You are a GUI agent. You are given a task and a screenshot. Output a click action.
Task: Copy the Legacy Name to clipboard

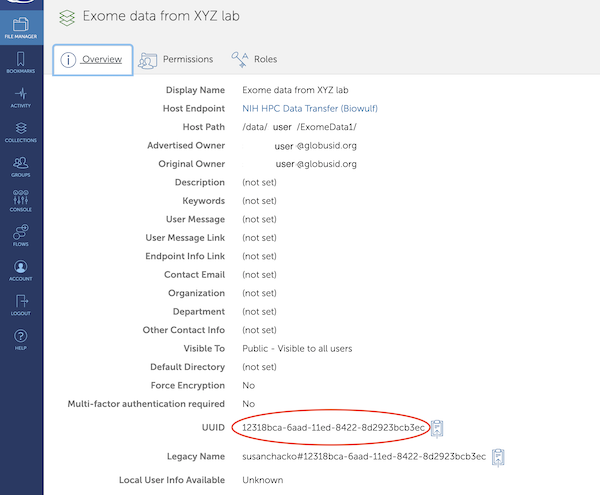coord(498,456)
